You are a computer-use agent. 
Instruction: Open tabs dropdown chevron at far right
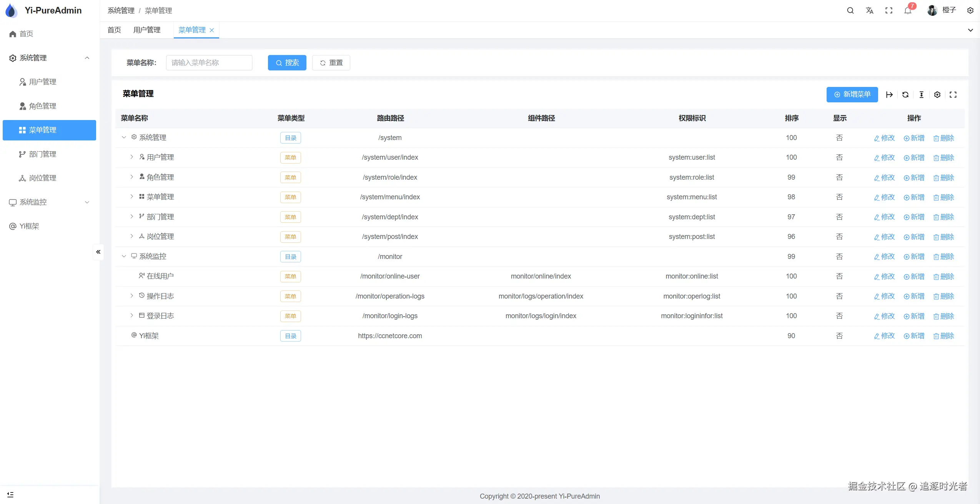[970, 30]
